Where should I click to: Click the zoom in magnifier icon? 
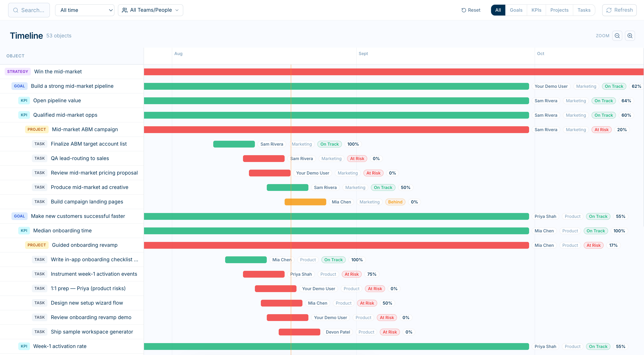[630, 35]
